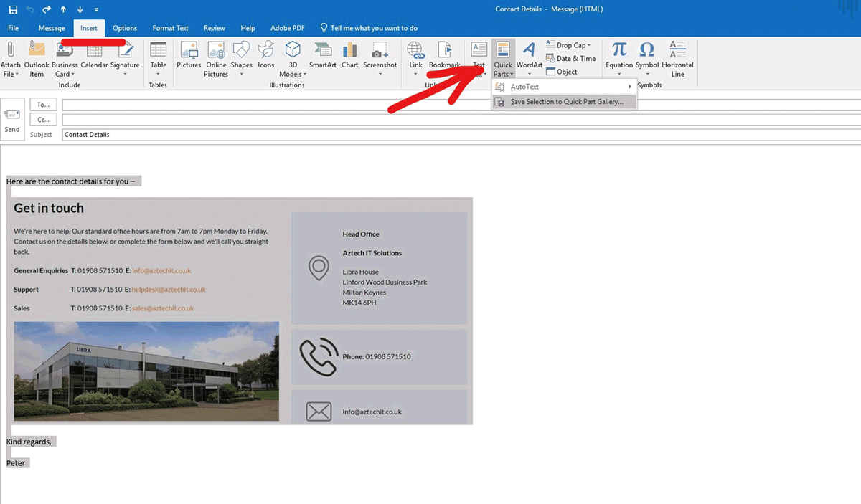Click the Cc... button
The height and width of the screenshot is (504, 861).
(x=43, y=120)
